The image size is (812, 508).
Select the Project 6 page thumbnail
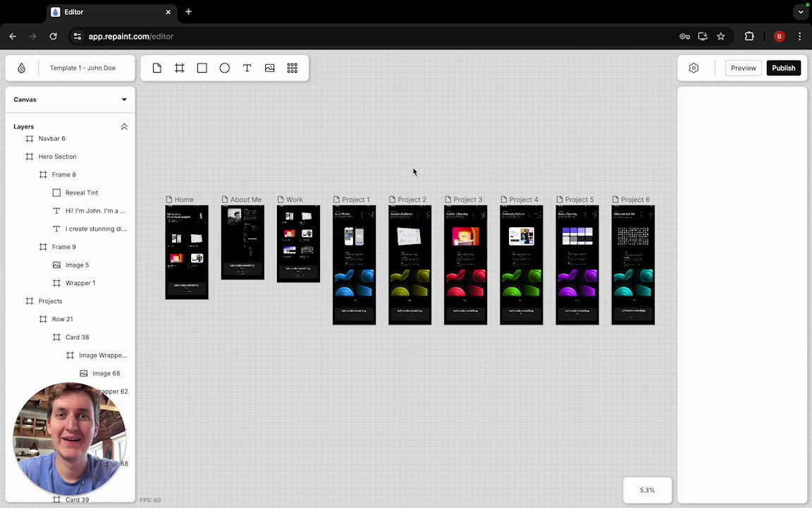[633, 265]
